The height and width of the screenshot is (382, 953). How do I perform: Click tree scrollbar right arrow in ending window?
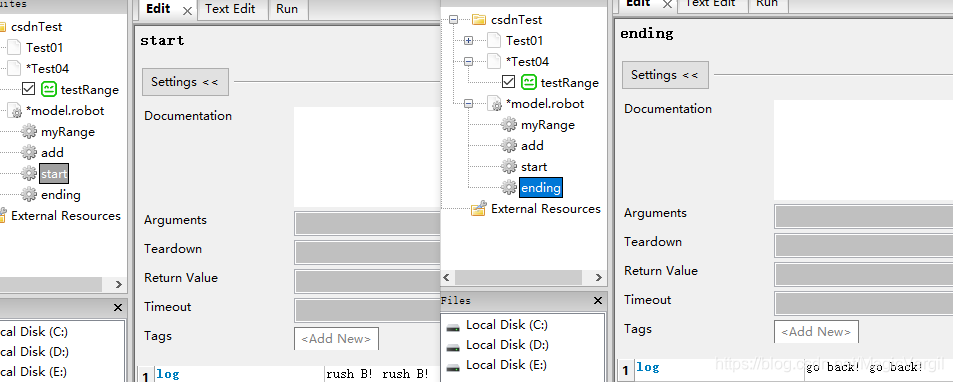tap(599, 278)
